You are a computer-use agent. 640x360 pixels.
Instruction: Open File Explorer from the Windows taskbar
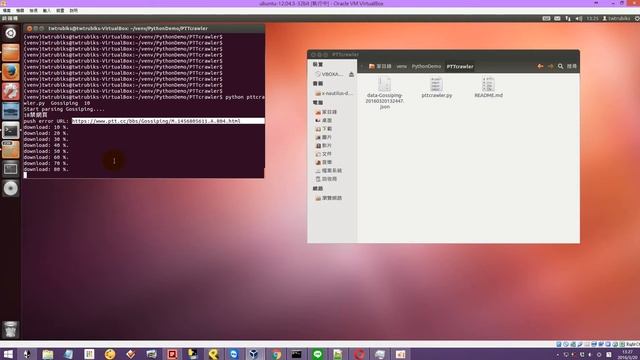[x=48, y=354]
